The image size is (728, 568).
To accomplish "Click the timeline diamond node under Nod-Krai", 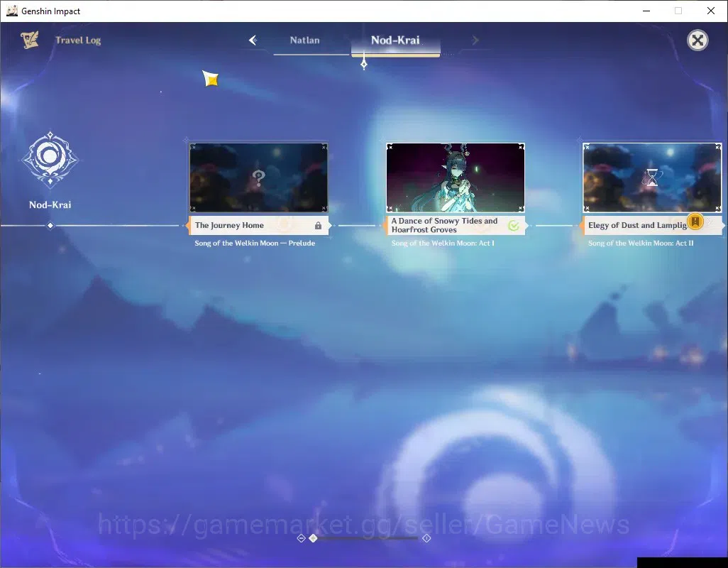I will 50,226.
